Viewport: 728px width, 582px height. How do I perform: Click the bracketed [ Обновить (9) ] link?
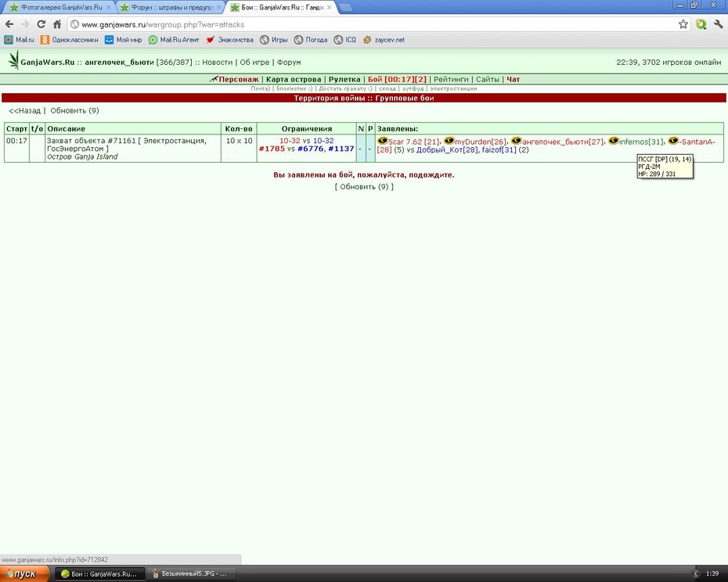(364, 187)
